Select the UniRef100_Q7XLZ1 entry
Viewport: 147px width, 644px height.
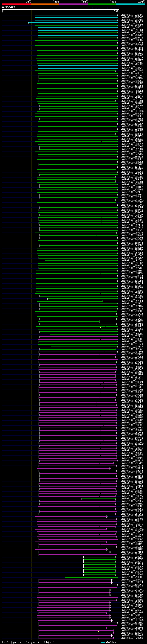[132, 65]
